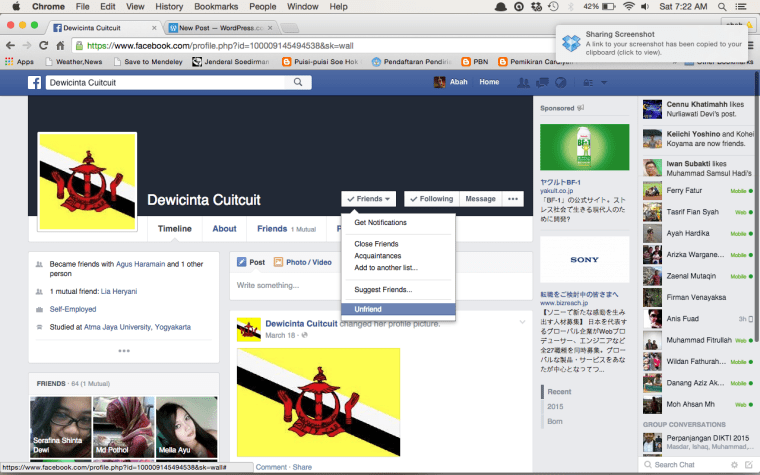This screenshot has width=760, height=475.
Task: Toggle the Following button
Action: tap(431, 199)
